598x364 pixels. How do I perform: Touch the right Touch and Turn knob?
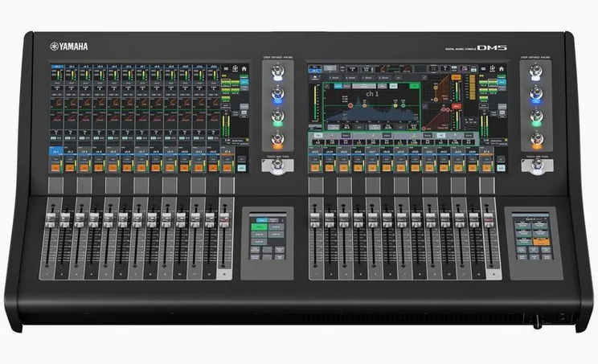[x=537, y=165]
